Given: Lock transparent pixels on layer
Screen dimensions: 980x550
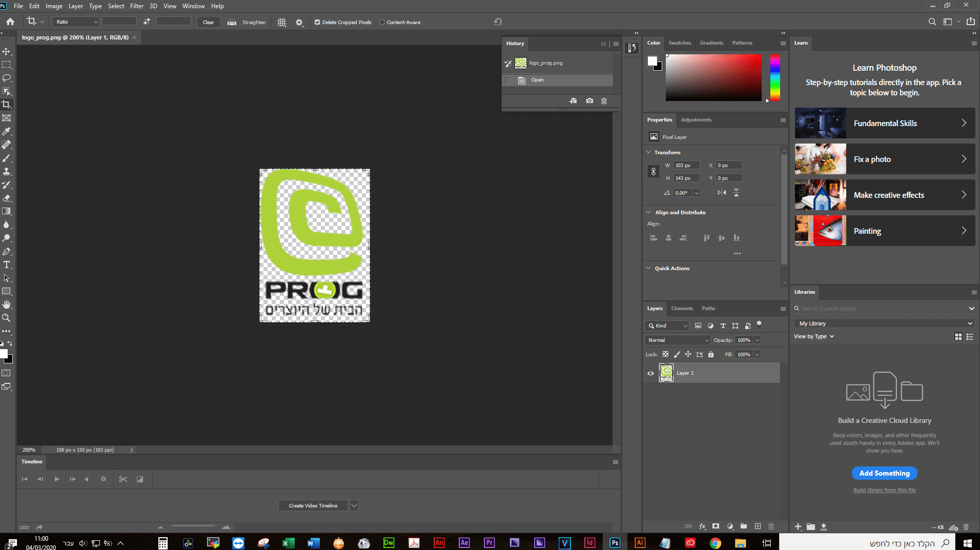Looking at the screenshot, I should pos(665,354).
